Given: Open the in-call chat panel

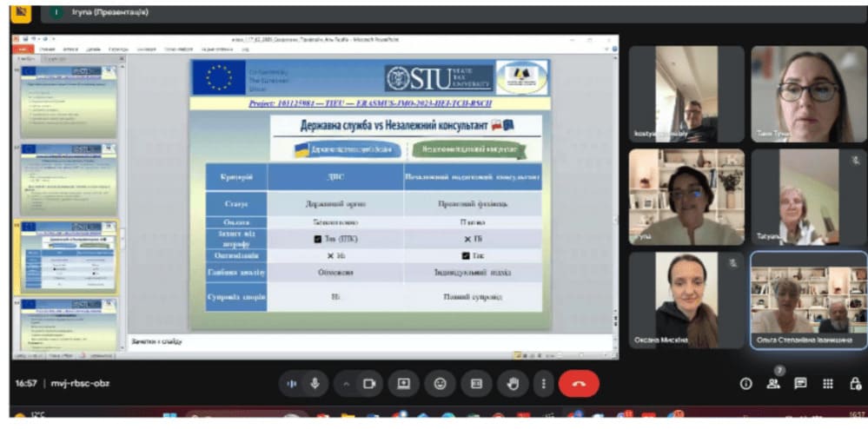Looking at the screenshot, I should tap(800, 383).
